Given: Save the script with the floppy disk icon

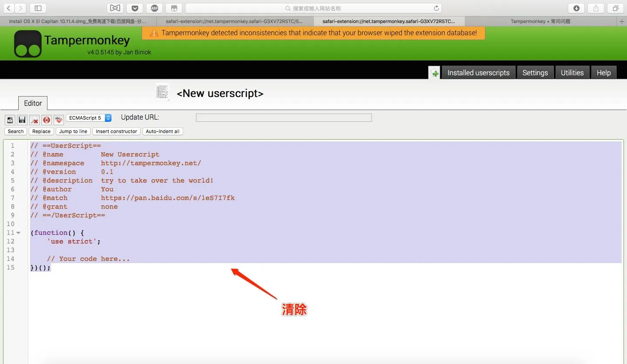Looking at the screenshot, I should 22,120.
